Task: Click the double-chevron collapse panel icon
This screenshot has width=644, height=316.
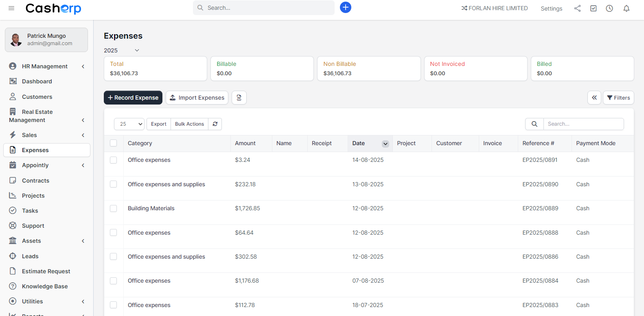Action: [594, 98]
